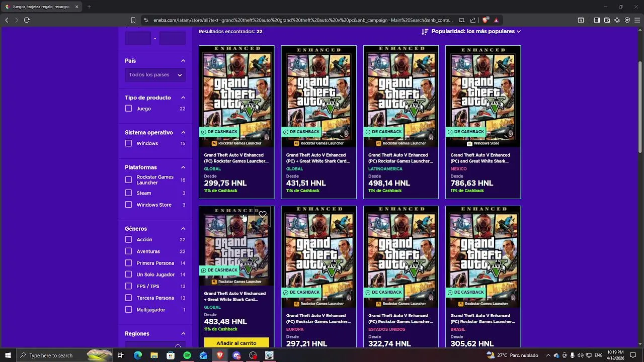Open the Mexico Windows Store 786,63 HNL listing

[x=483, y=122]
